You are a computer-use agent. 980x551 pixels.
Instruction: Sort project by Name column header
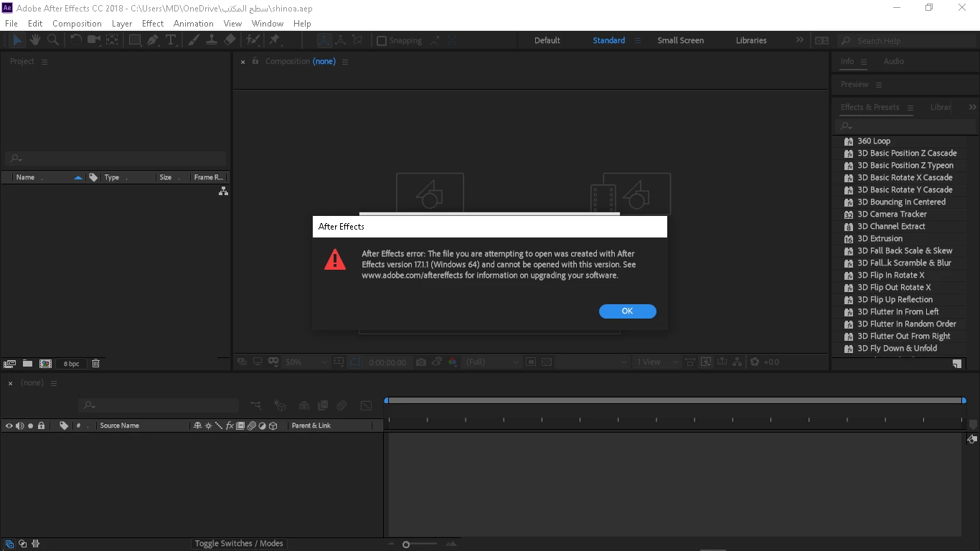pyautogui.click(x=26, y=177)
